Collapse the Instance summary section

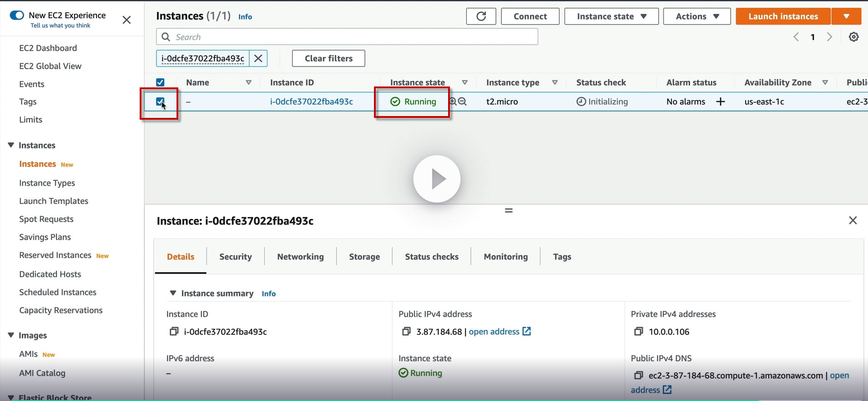tap(173, 293)
